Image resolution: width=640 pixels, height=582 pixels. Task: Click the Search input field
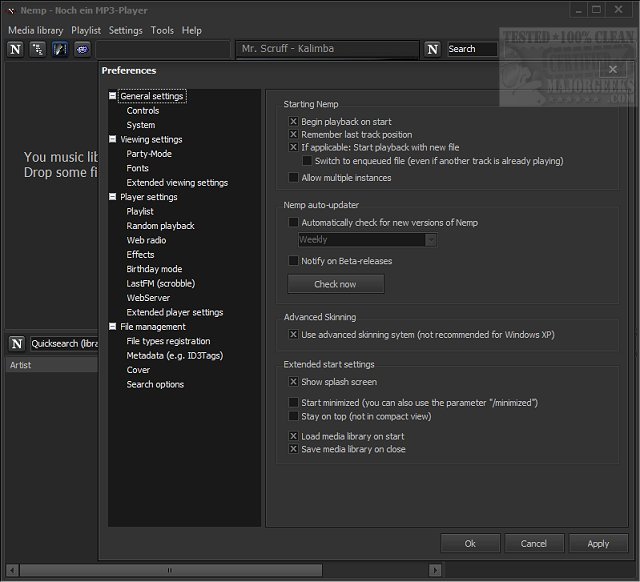(472, 49)
